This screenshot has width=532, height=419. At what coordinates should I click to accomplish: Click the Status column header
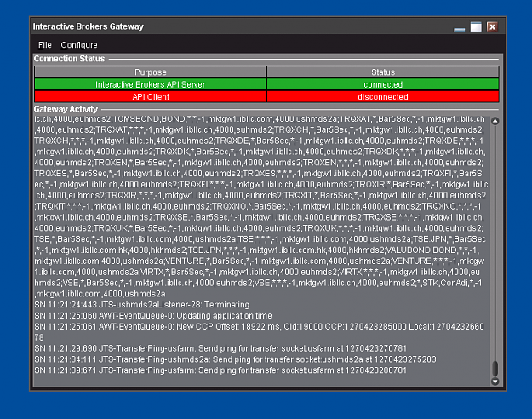point(383,72)
